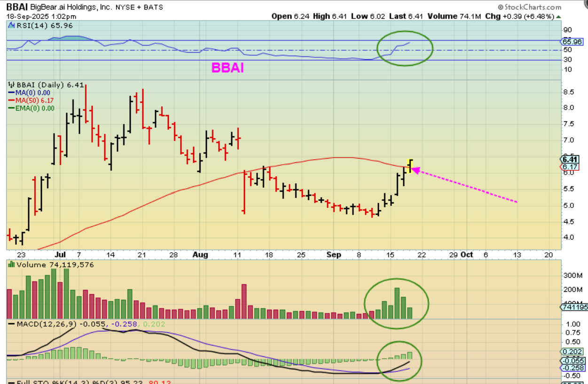This screenshot has height=384, width=588.
Task: Click the 29 date label before Oct
Action: pyautogui.click(x=453, y=255)
